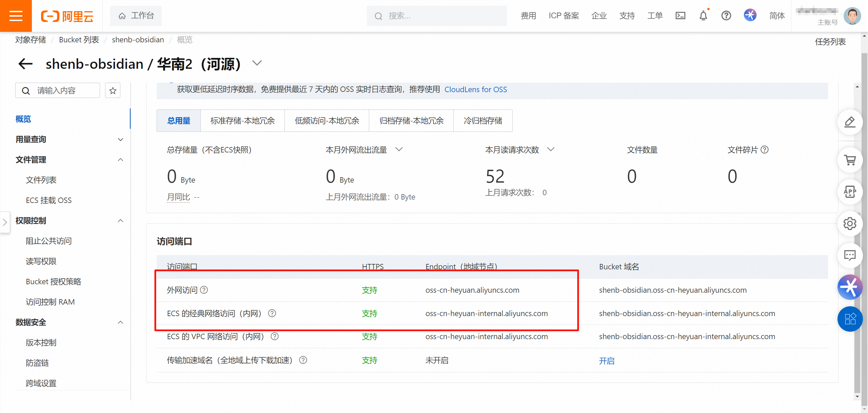This screenshot has height=413, width=868.
Task: Click 开启 for transfer acceleration
Action: 607,361
